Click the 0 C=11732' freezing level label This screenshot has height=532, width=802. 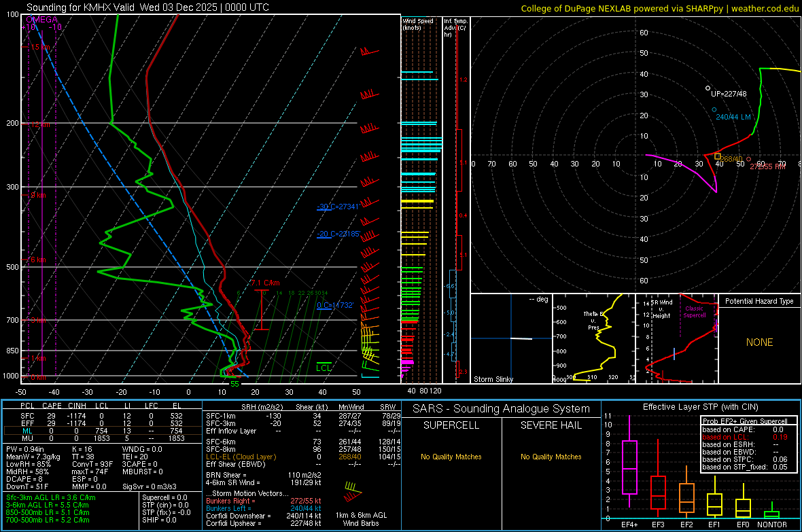click(x=335, y=305)
